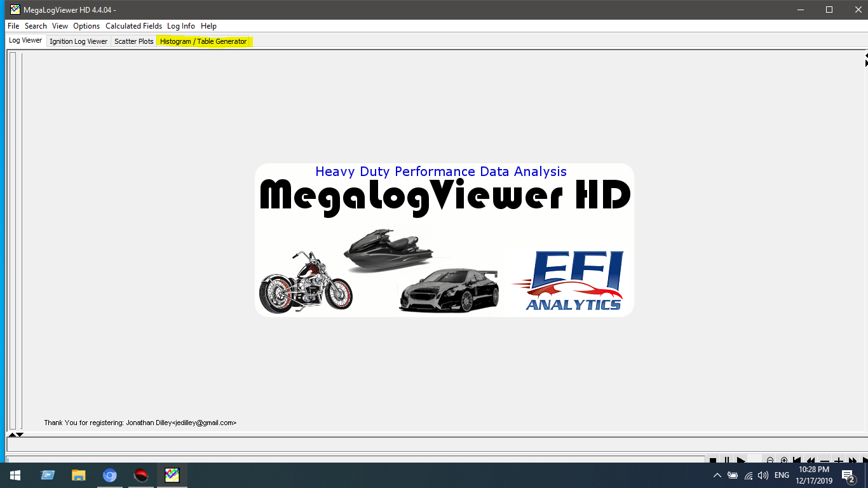Expand the bottom panel with up arrow
This screenshot has width=868, height=488.
(x=11, y=435)
